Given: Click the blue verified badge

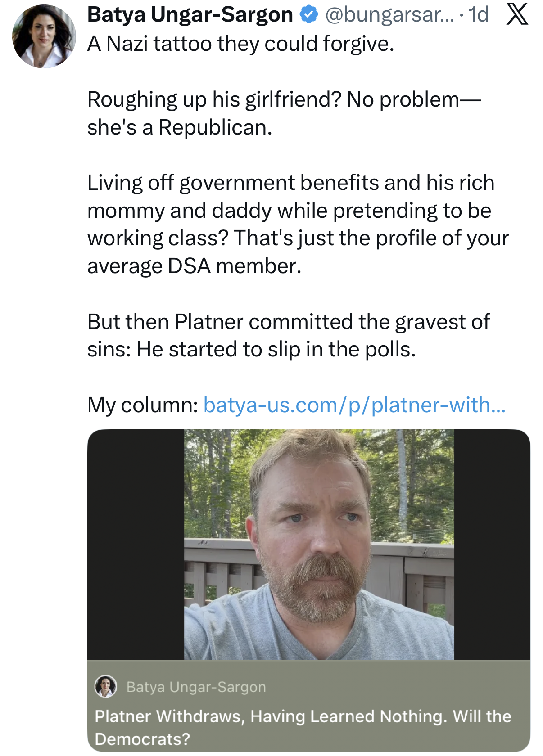Looking at the screenshot, I should point(309,15).
